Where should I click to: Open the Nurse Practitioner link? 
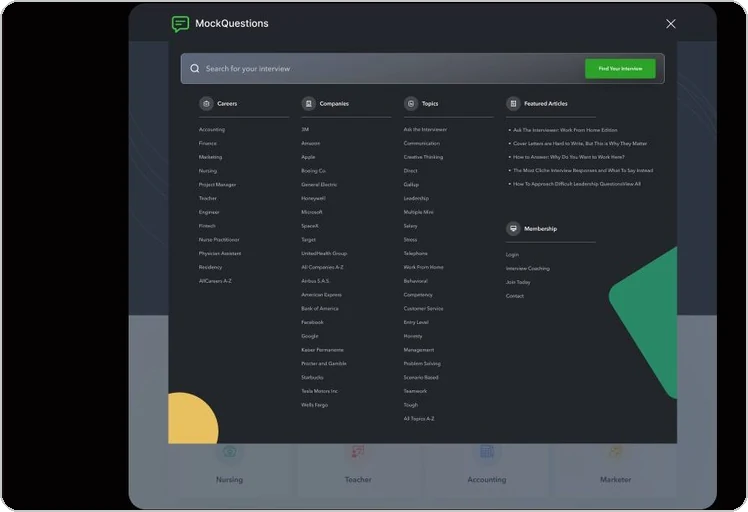tap(219, 240)
